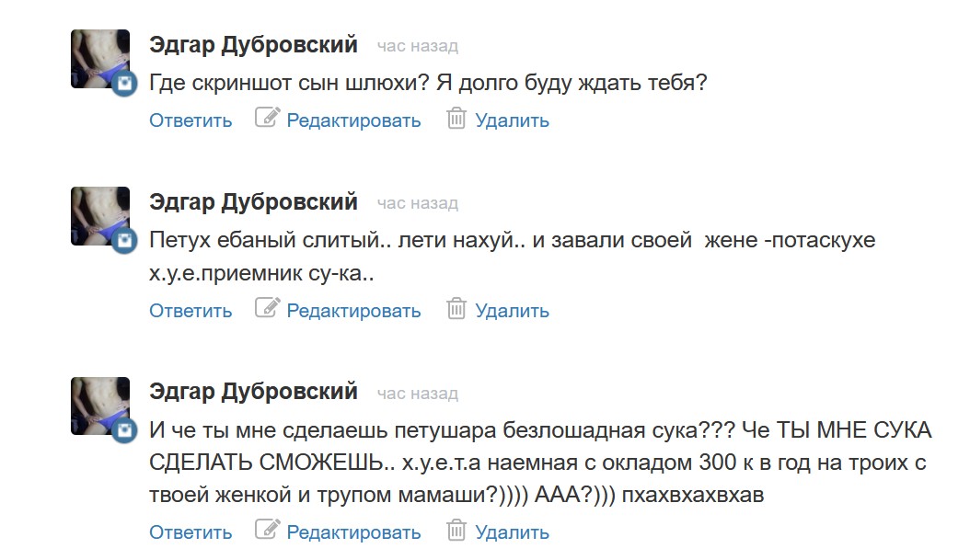Click the trash bin icon in the third comment
This screenshot has width=970, height=560.
pyautogui.click(x=456, y=531)
